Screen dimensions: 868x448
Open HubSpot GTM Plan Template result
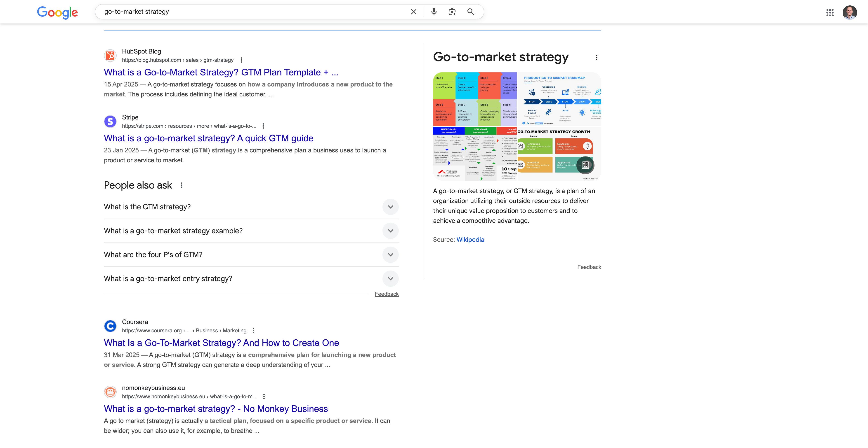pyautogui.click(x=221, y=72)
